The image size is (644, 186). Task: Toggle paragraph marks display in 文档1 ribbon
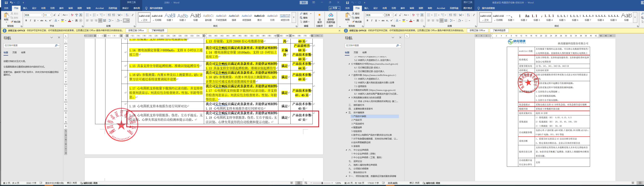(x=133, y=15)
